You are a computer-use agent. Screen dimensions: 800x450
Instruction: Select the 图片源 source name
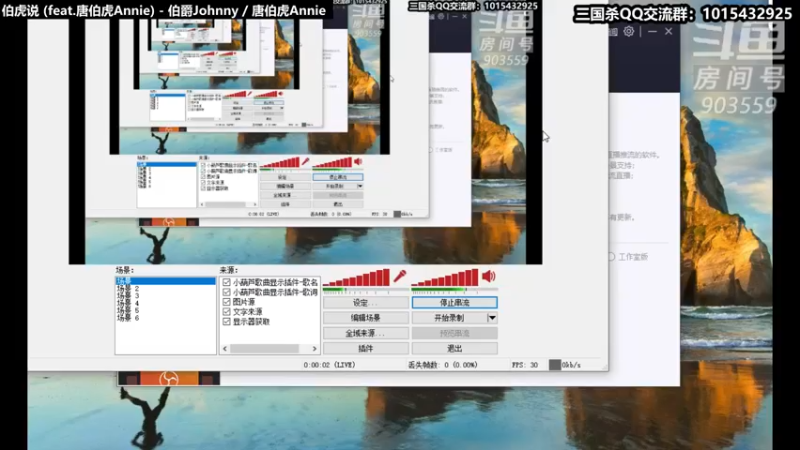pos(244,302)
